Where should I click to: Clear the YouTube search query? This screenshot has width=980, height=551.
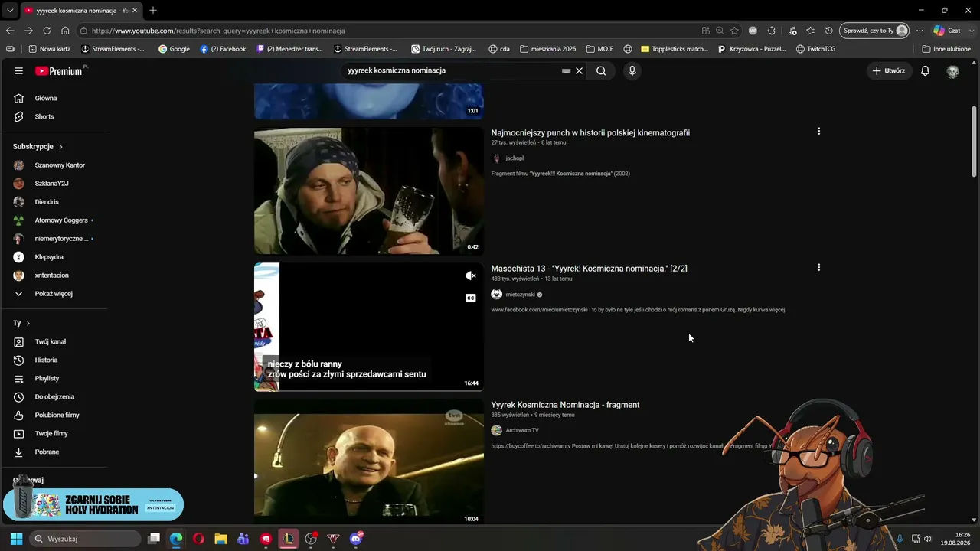[580, 70]
